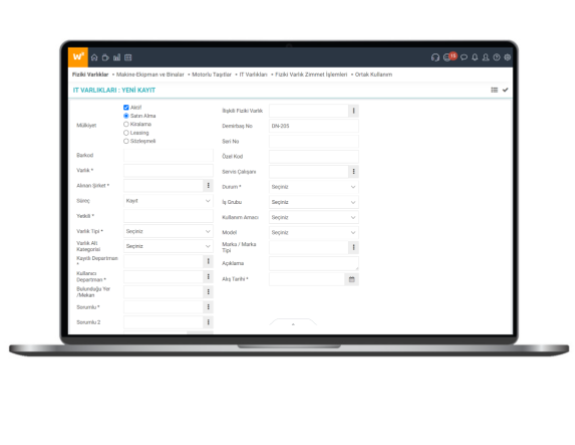Screen dimensions: 575x445
Task: Open the Alış Tarihi calendar picker
Action: click(x=352, y=279)
